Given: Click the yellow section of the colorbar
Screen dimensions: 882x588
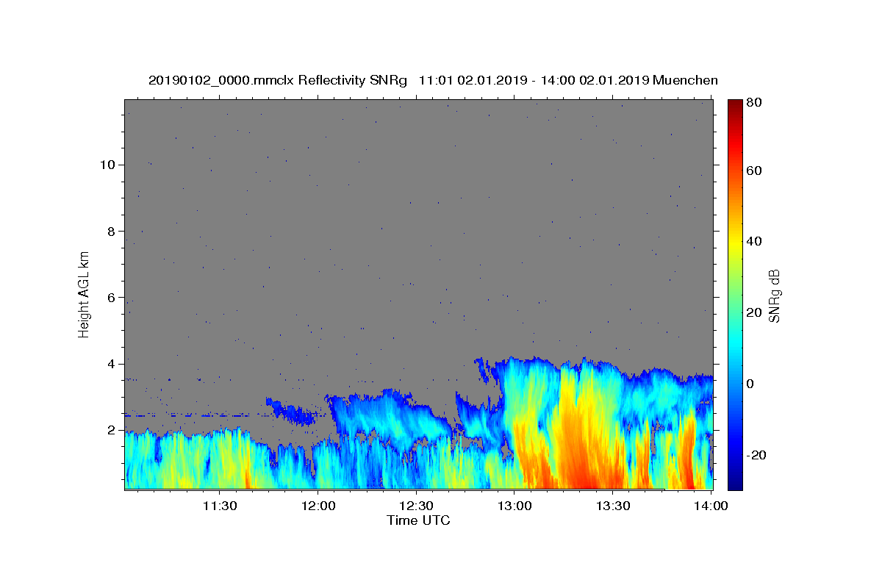Looking at the screenshot, I should (x=735, y=241).
